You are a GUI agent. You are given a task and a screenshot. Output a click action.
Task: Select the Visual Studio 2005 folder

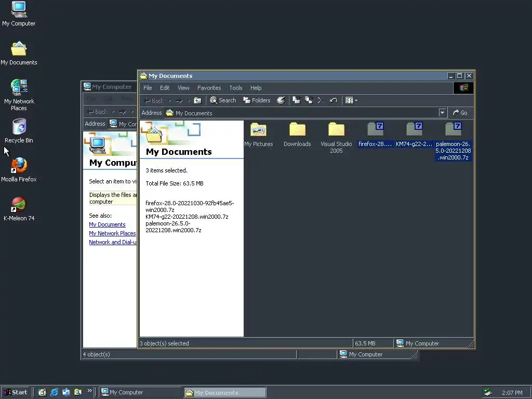tap(336, 138)
